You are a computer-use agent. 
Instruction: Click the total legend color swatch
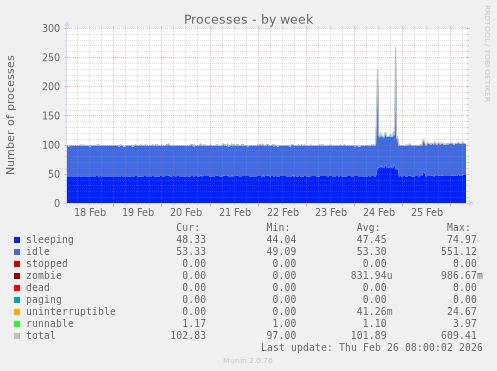pos(17,336)
